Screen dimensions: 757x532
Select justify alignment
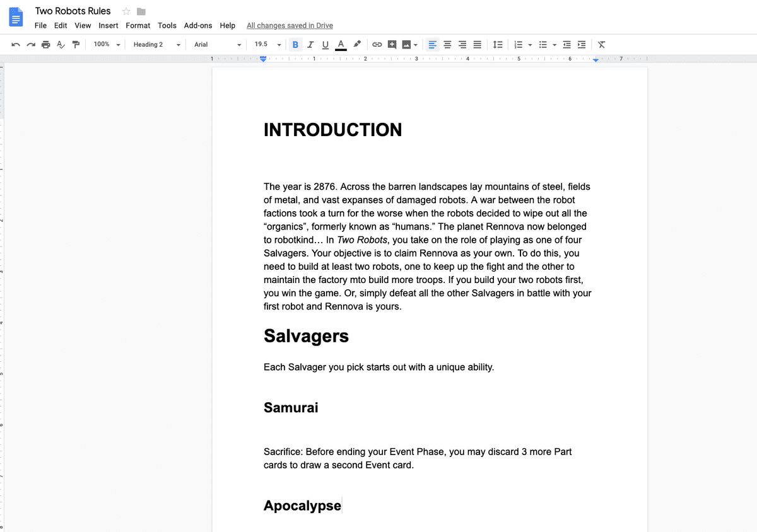tap(478, 45)
